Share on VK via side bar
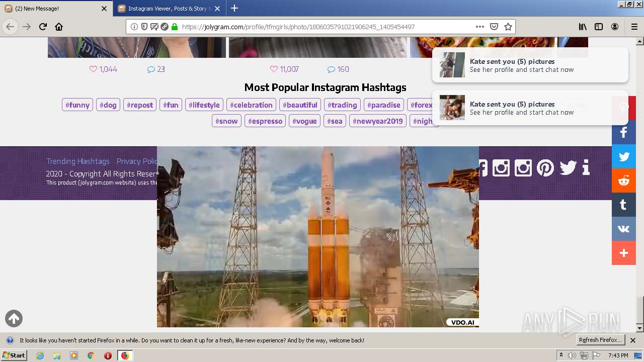644x362 pixels. pyautogui.click(x=624, y=229)
